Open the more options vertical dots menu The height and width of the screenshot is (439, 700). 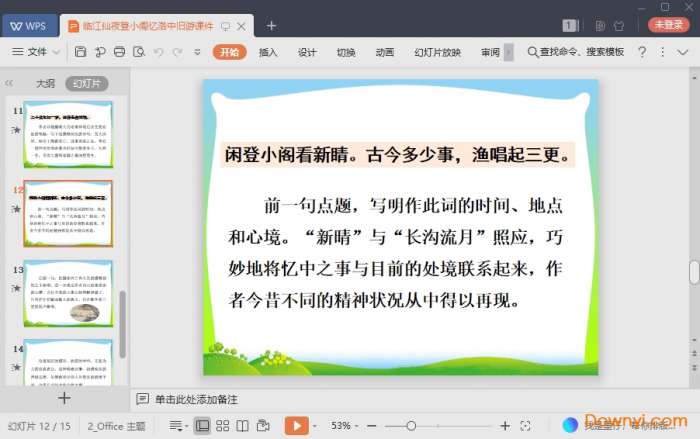tap(662, 52)
